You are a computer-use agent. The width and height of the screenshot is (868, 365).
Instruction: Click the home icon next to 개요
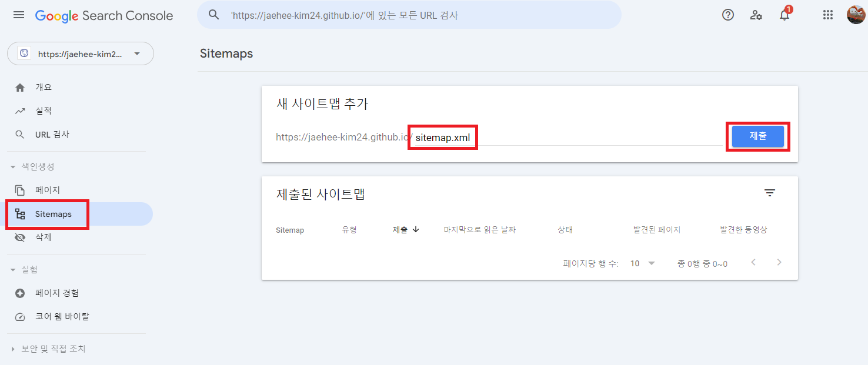point(20,88)
